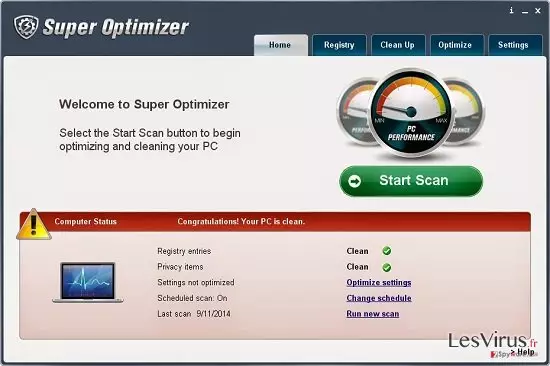Open the info icon in title bar
550x366 pixels.
click(x=511, y=11)
